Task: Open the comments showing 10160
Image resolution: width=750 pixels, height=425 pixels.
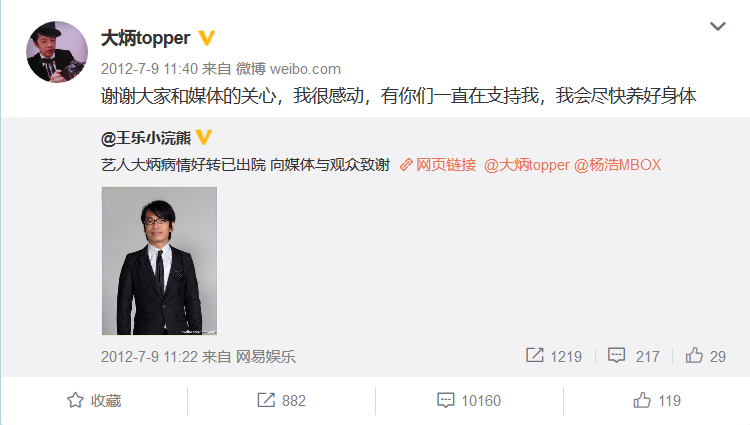Action: point(469,400)
